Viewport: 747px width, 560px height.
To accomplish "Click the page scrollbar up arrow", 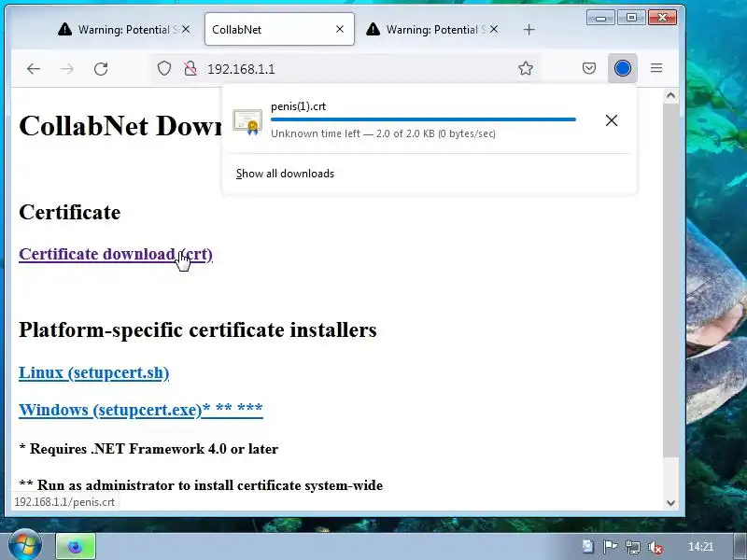I will (x=670, y=96).
